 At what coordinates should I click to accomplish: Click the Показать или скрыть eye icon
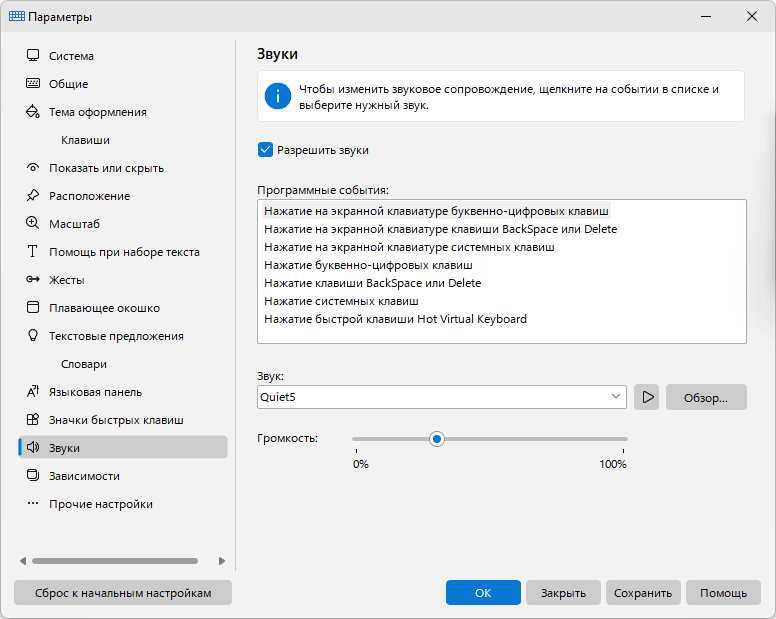tap(33, 167)
